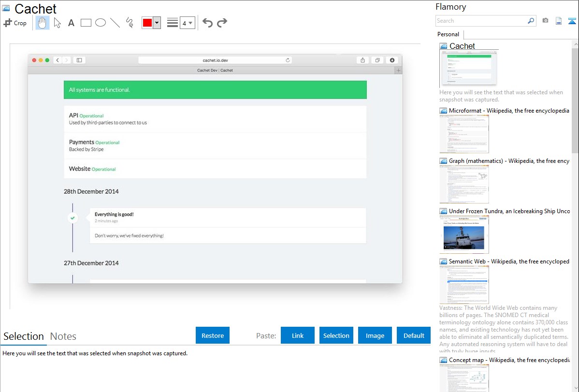
Task: Click the Payments Operational row
Action: 215,145
